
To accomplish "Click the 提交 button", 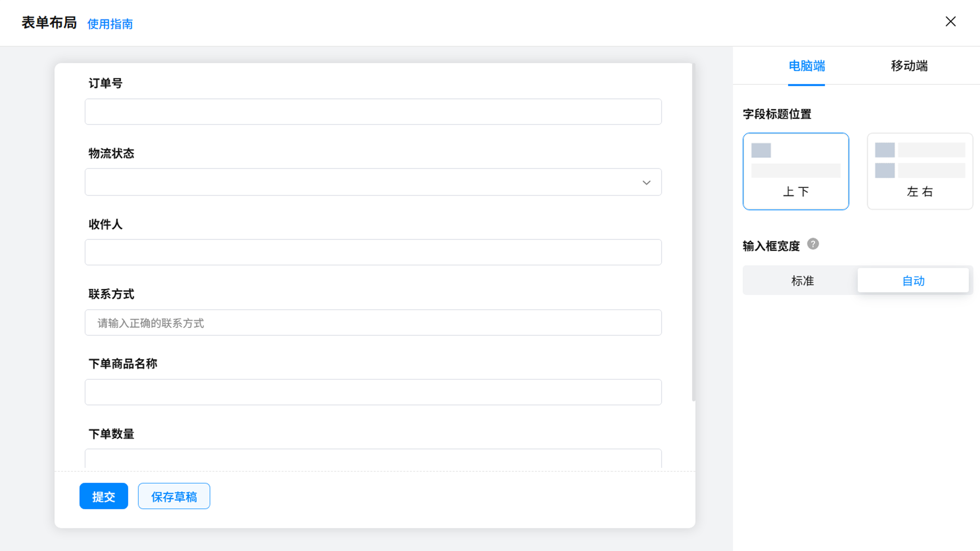I will point(103,496).
